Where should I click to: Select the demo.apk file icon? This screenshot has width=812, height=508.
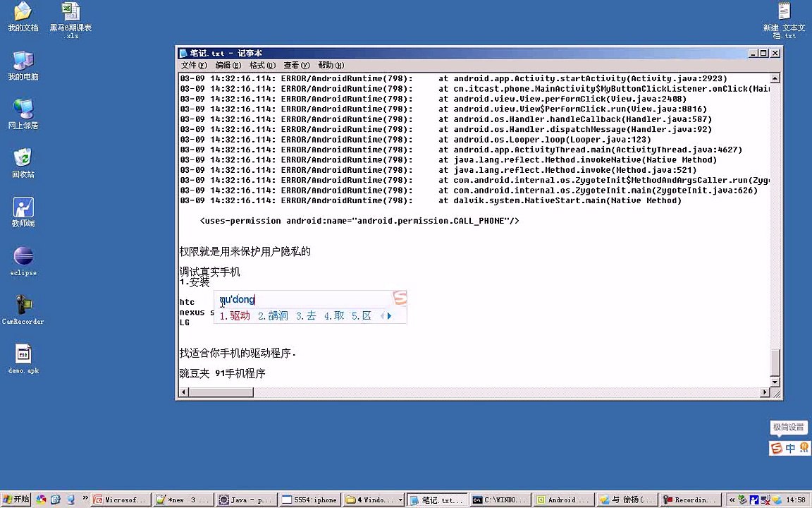pyautogui.click(x=23, y=359)
